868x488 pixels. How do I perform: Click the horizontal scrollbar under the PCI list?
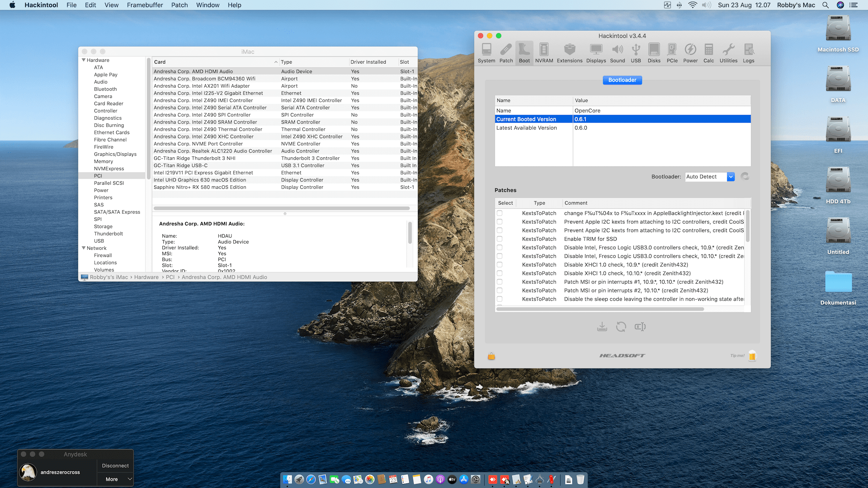click(x=282, y=208)
